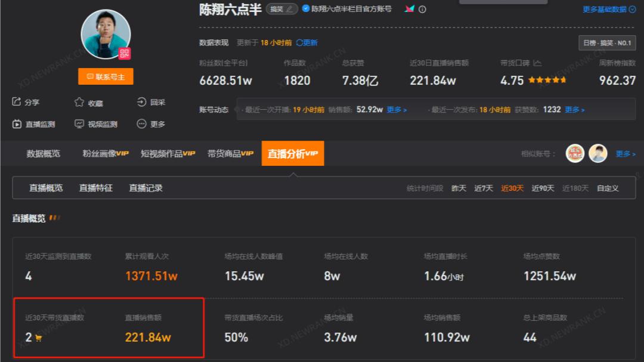Image resolution: width=644 pixels, height=362 pixels.
Task: Click the info icon next to account name
Action: click(422, 9)
